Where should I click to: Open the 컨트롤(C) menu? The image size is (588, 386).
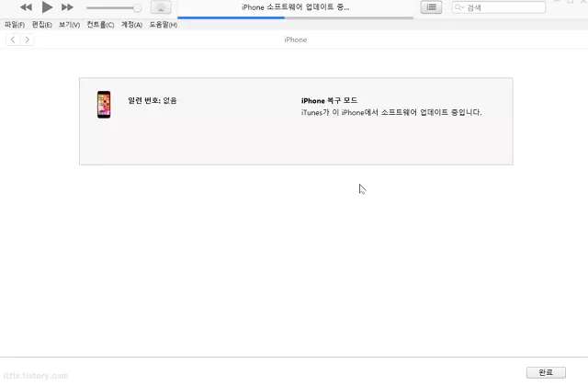point(100,25)
